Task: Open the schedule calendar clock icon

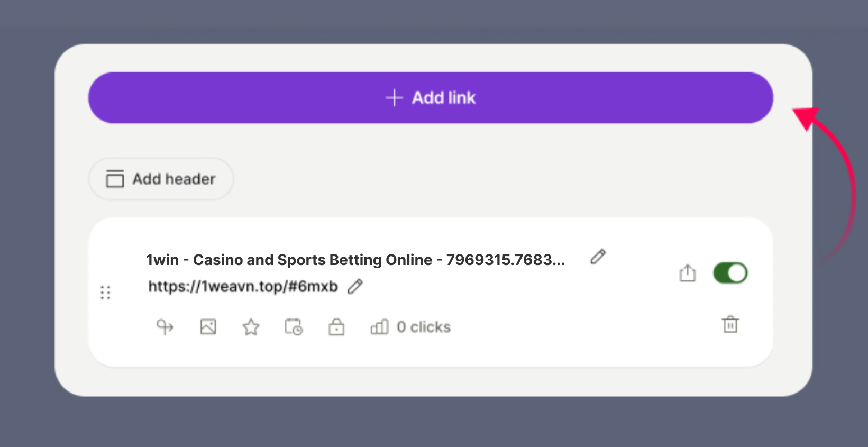Action: tap(294, 327)
